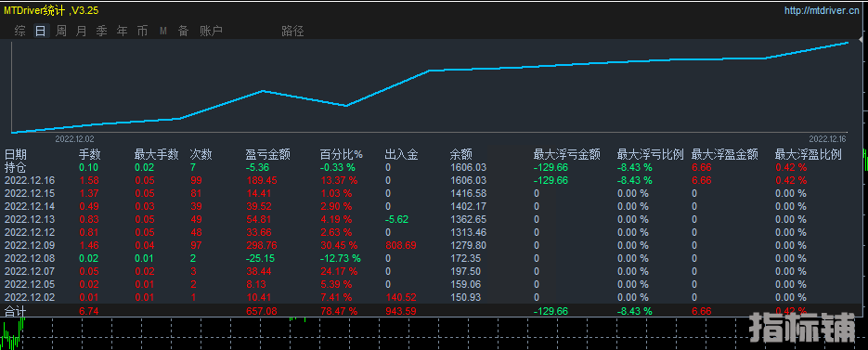Open the 备 notes tab

tap(183, 31)
